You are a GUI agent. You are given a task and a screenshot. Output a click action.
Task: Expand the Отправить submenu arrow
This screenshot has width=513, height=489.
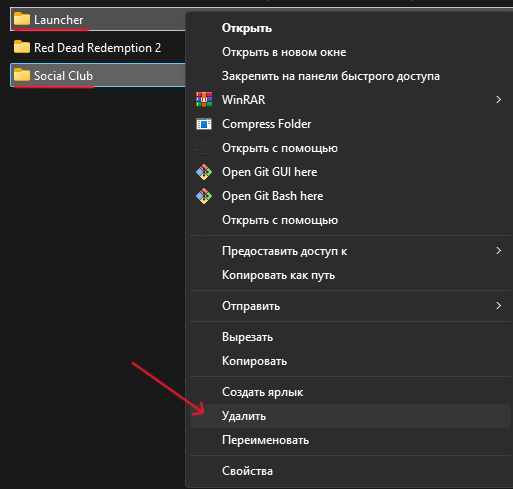[499, 305]
